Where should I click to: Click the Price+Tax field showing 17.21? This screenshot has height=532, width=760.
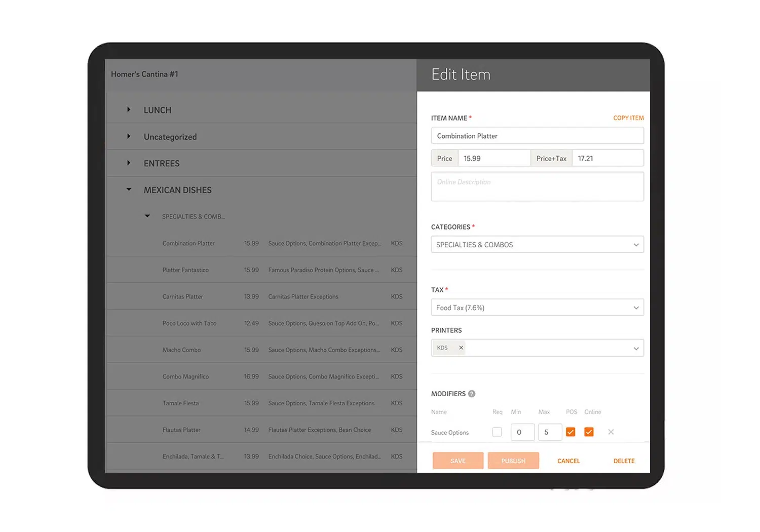point(608,158)
